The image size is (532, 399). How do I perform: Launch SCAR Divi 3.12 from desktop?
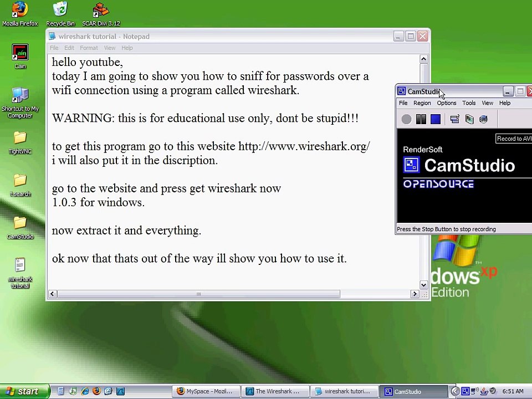tap(101, 13)
